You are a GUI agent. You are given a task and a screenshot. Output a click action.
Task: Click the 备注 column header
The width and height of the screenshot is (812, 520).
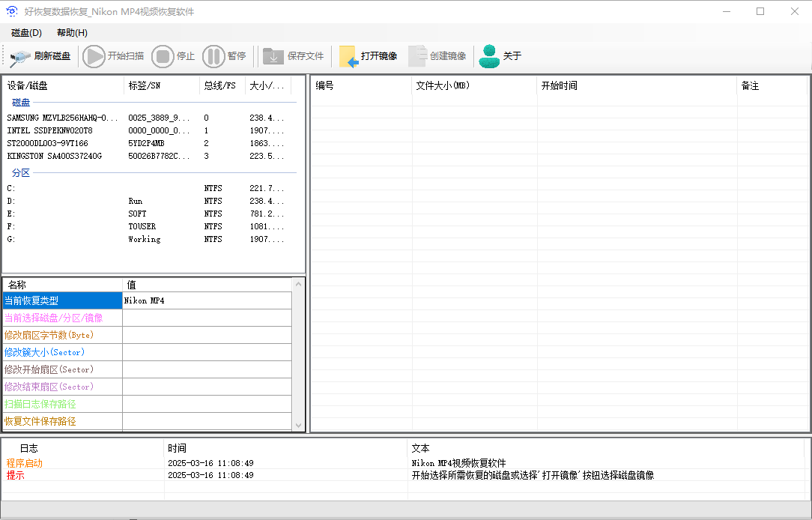tap(772, 85)
